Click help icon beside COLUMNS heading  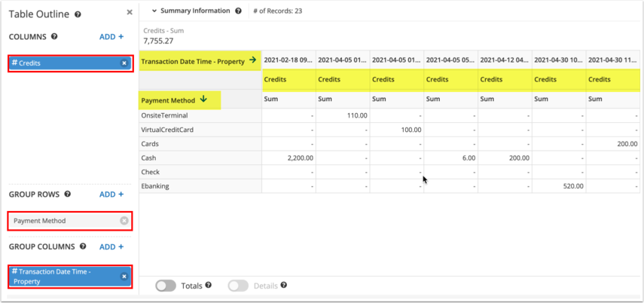(54, 36)
